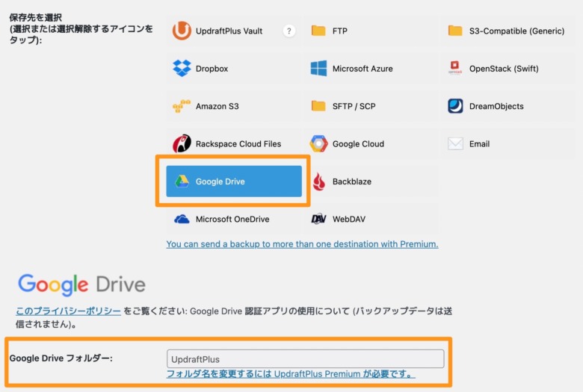This screenshot has width=583, height=392.
Task: Open the question mark help next to UpdraftPlus Vault
Action: pos(289,31)
